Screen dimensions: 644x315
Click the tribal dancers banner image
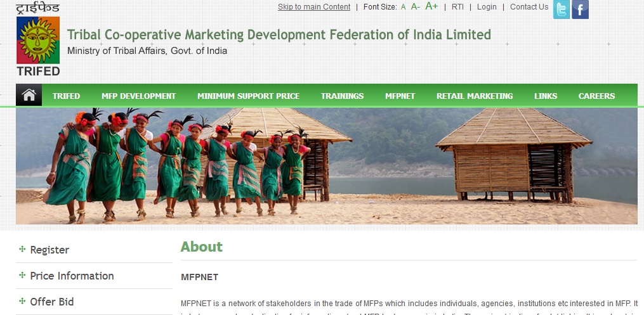[327, 166]
